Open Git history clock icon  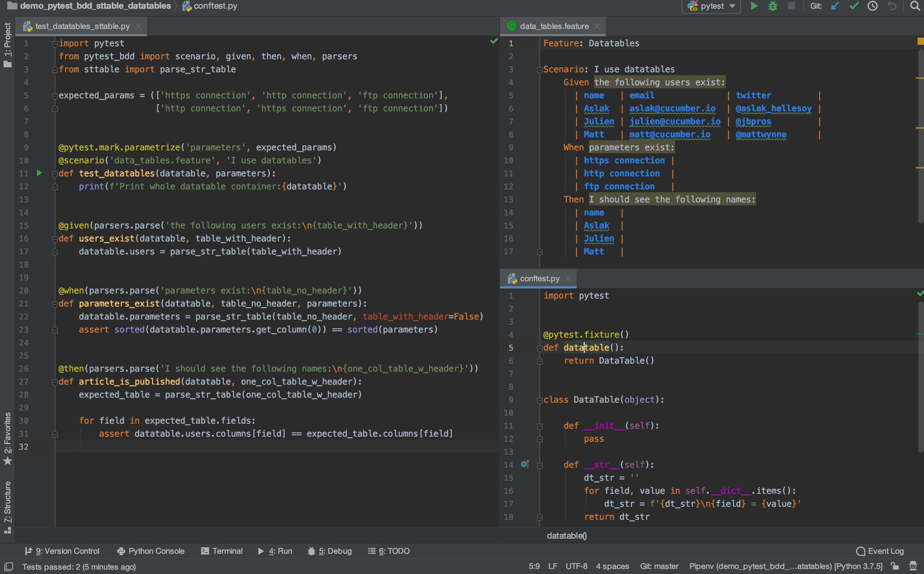coord(873,6)
